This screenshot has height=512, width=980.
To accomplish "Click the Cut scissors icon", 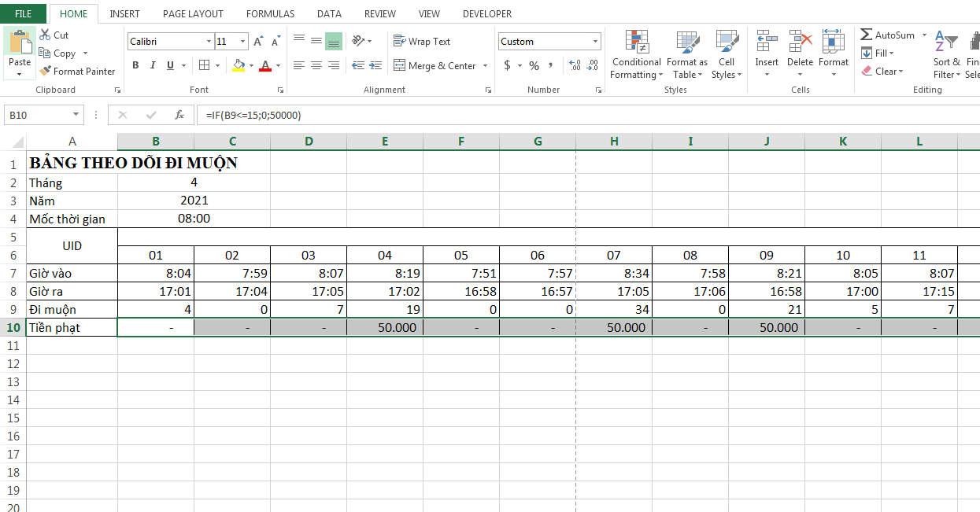I will coord(45,35).
